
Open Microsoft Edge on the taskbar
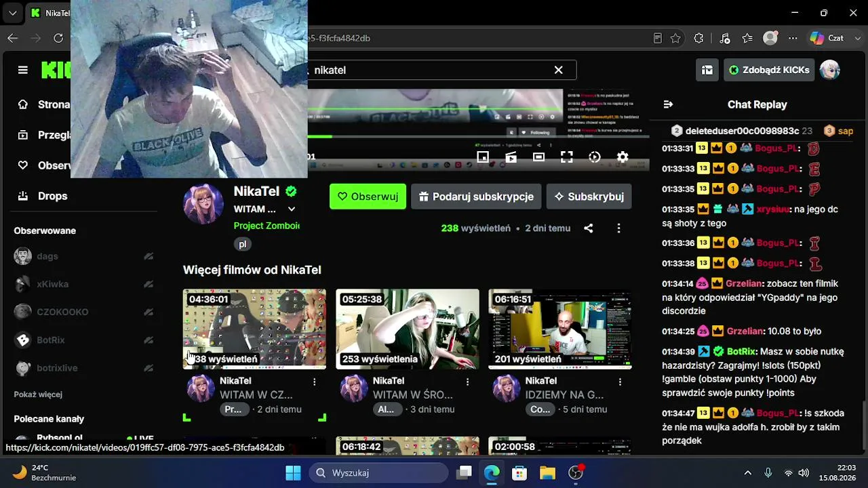[492, 473]
